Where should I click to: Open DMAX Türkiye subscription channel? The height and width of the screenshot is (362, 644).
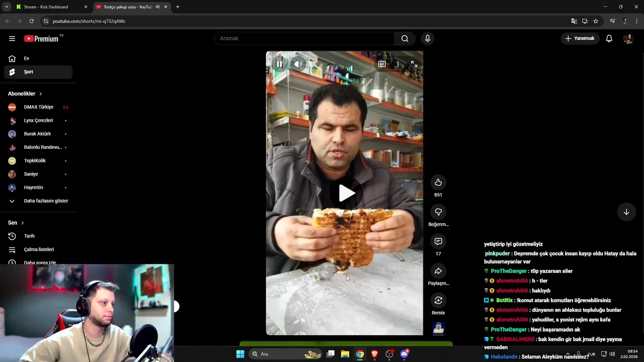[x=38, y=107]
